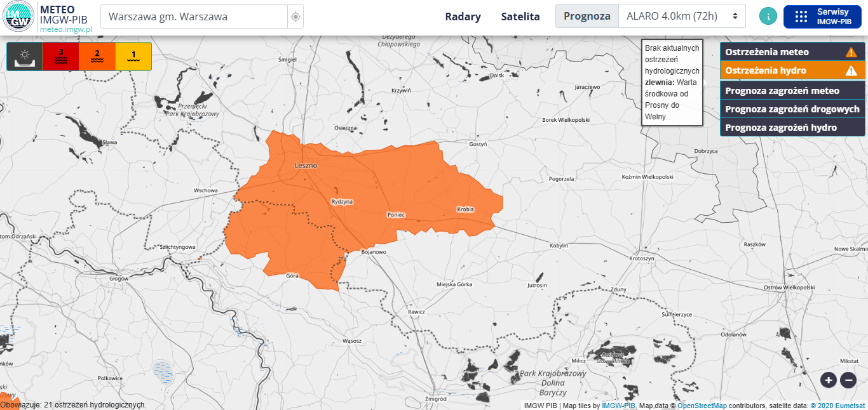Click the warning triangle on Ostrzeżenia hydro

point(851,70)
